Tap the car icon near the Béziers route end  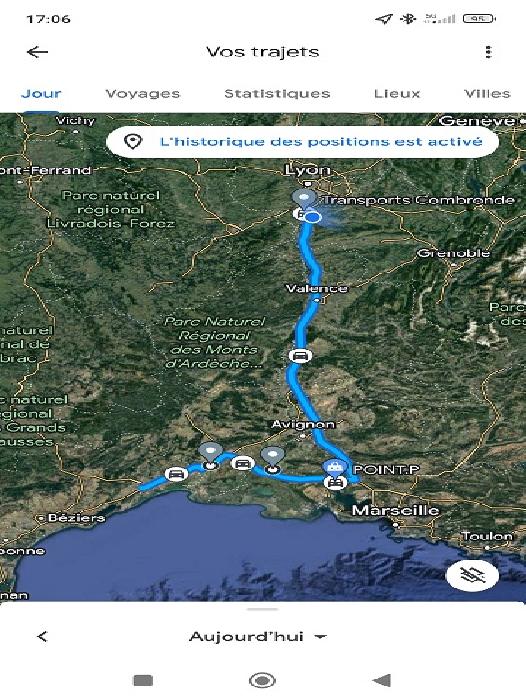(176, 474)
